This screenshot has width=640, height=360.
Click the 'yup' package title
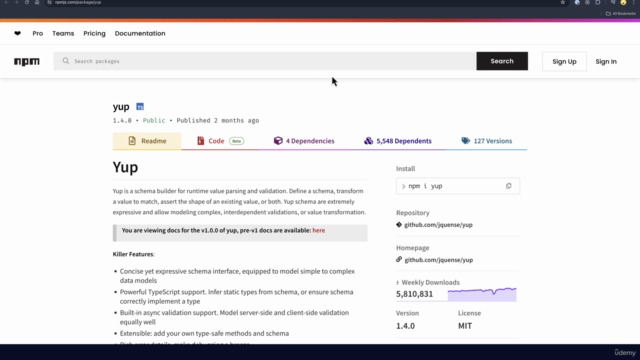[x=121, y=107]
